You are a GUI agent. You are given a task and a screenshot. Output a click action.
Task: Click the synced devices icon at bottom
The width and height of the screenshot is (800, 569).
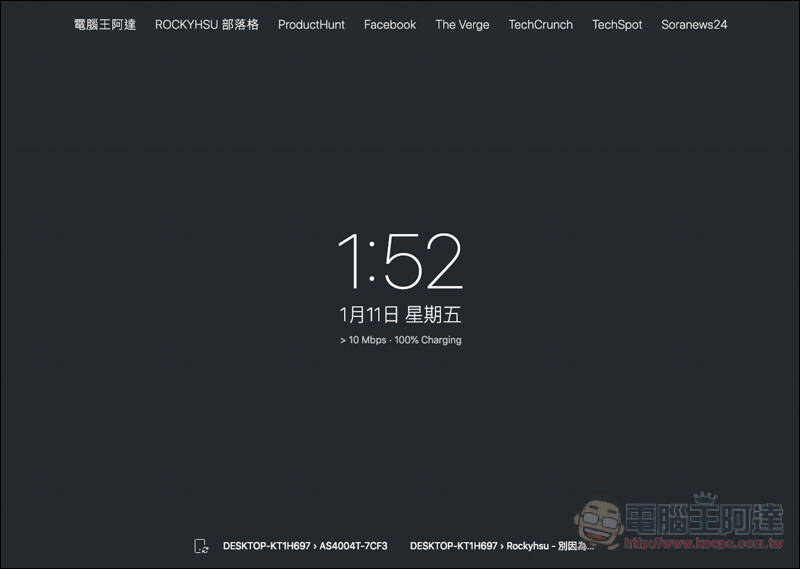pyautogui.click(x=201, y=546)
